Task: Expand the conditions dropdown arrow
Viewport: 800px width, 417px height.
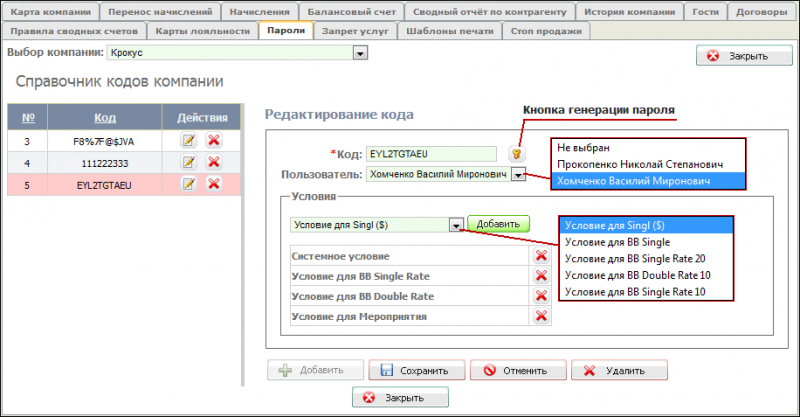Action: point(456,225)
